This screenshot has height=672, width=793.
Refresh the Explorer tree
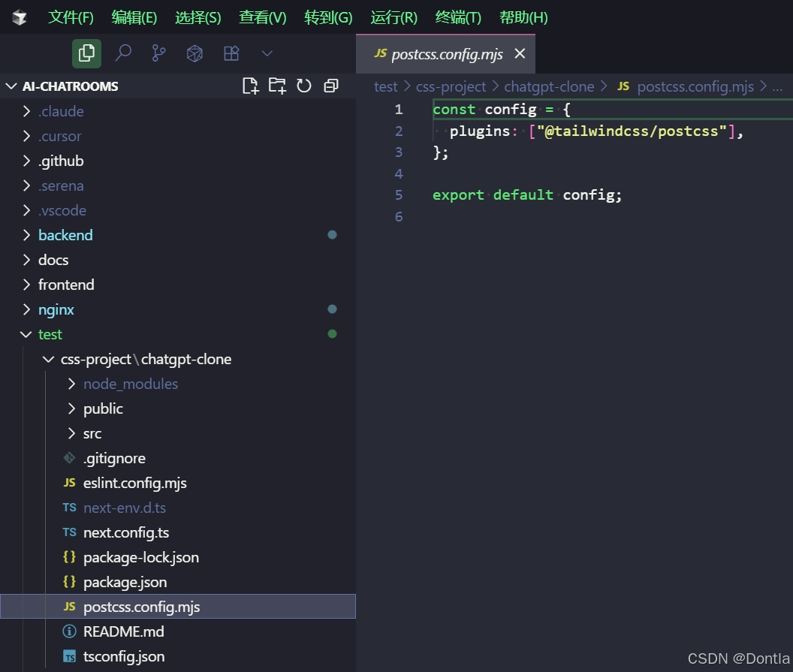click(x=304, y=86)
